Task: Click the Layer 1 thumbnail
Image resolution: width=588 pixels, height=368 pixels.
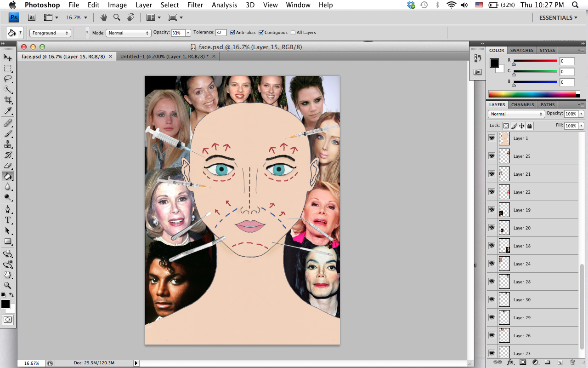Action: [504, 138]
